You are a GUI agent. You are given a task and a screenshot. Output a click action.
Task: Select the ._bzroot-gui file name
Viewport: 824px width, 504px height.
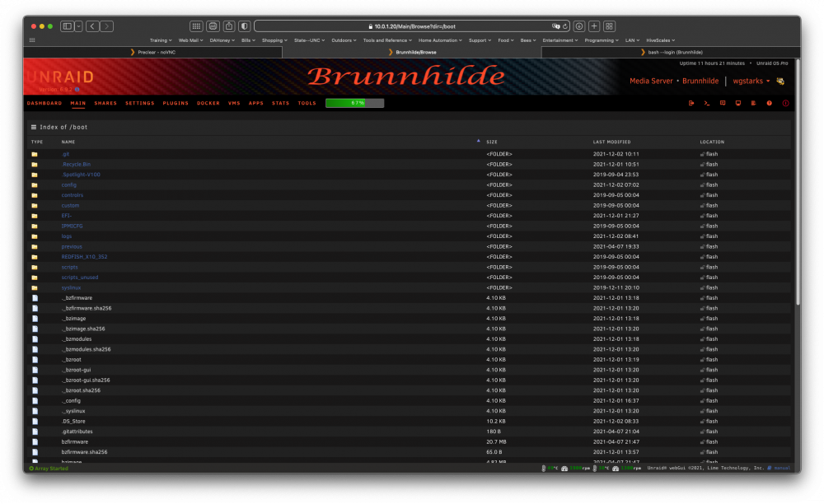(76, 370)
